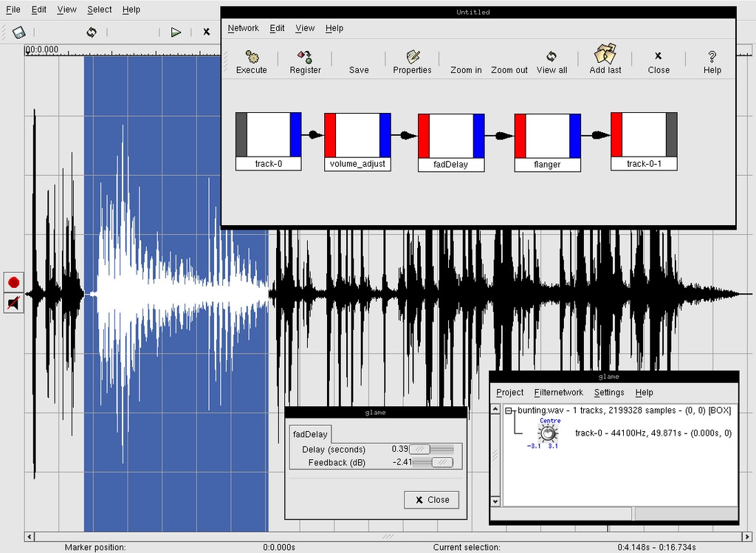The height and width of the screenshot is (553, 756).
Task: Click the floppy disk save icon
Action: pyautogui.click(x=18, y=32)
